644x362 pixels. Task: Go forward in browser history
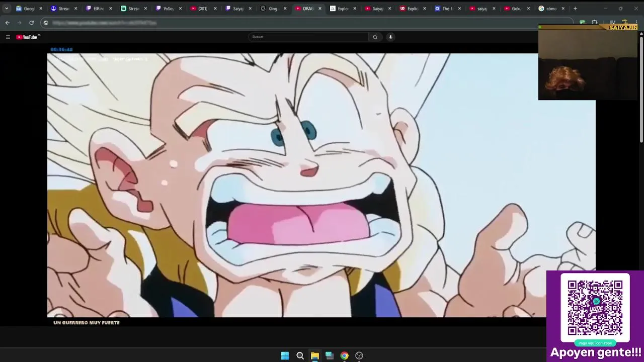(x=19, y=23)
